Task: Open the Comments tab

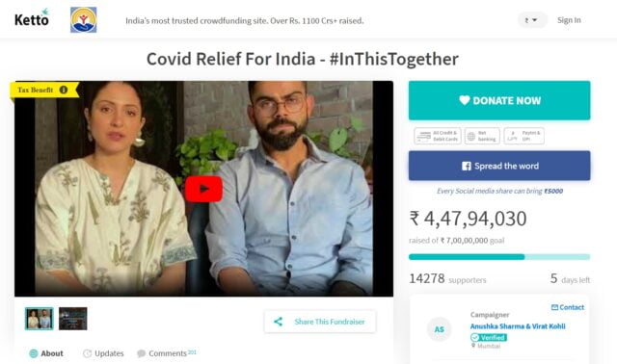Action: click(x=166, y=353)
